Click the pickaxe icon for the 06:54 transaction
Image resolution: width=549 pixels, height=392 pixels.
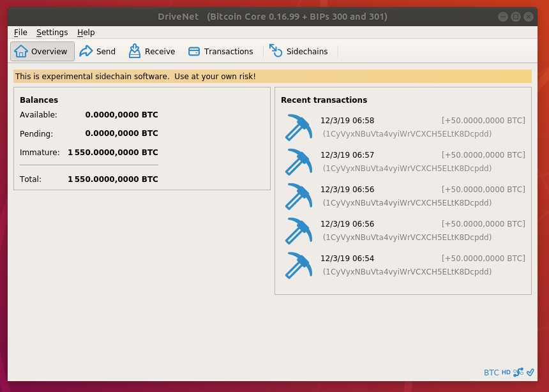(298, 265)
